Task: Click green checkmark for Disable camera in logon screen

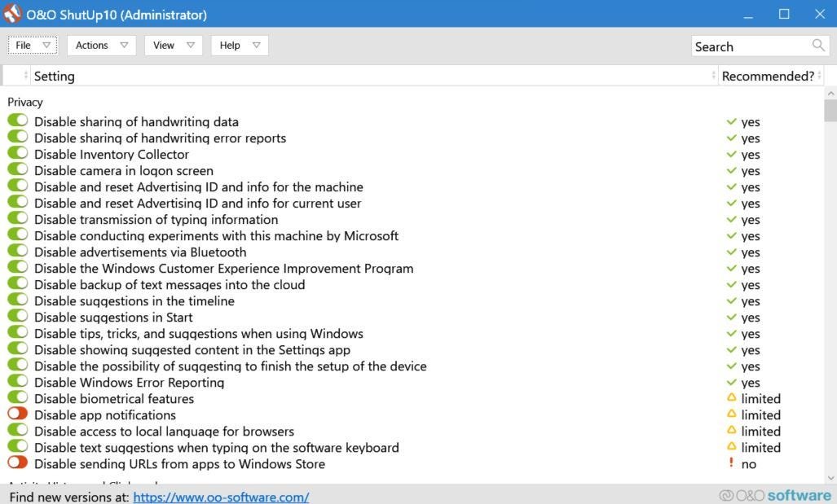Action: [731, 171]
